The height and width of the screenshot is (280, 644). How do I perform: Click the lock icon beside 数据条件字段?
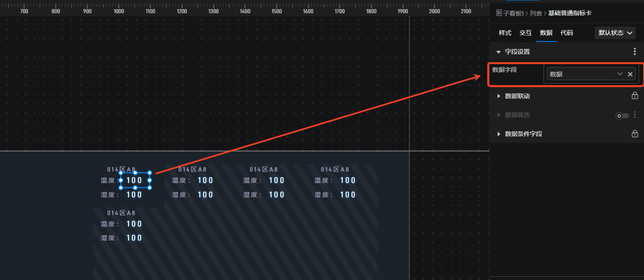(x=635, y=134)
